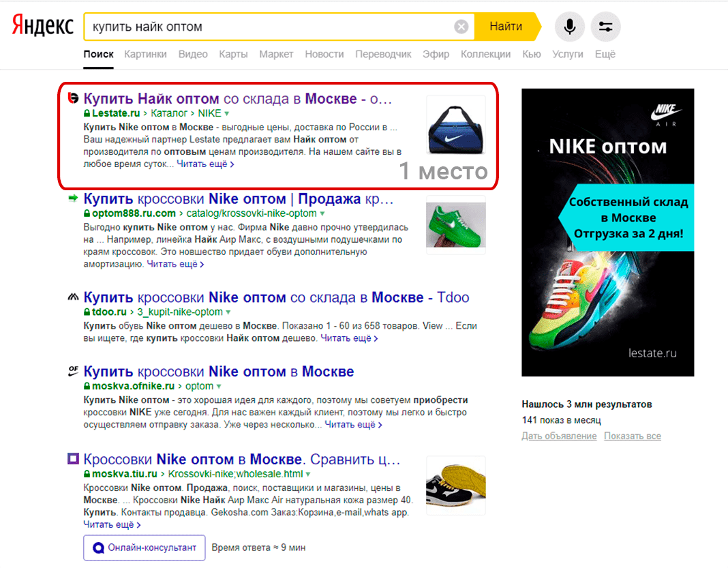The image size is (728, 568).
Task: Switch to the Картинки tab
Action: 145,55
